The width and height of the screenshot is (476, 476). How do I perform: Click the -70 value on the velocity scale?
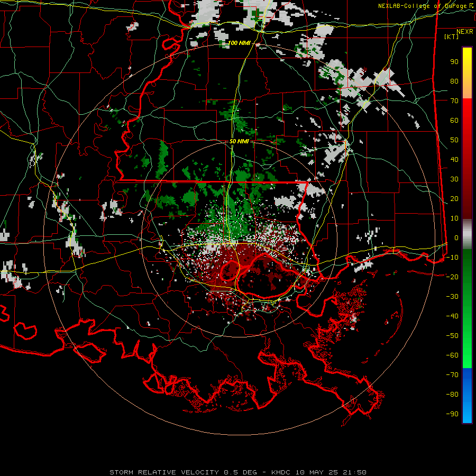(x=452, y=375)
